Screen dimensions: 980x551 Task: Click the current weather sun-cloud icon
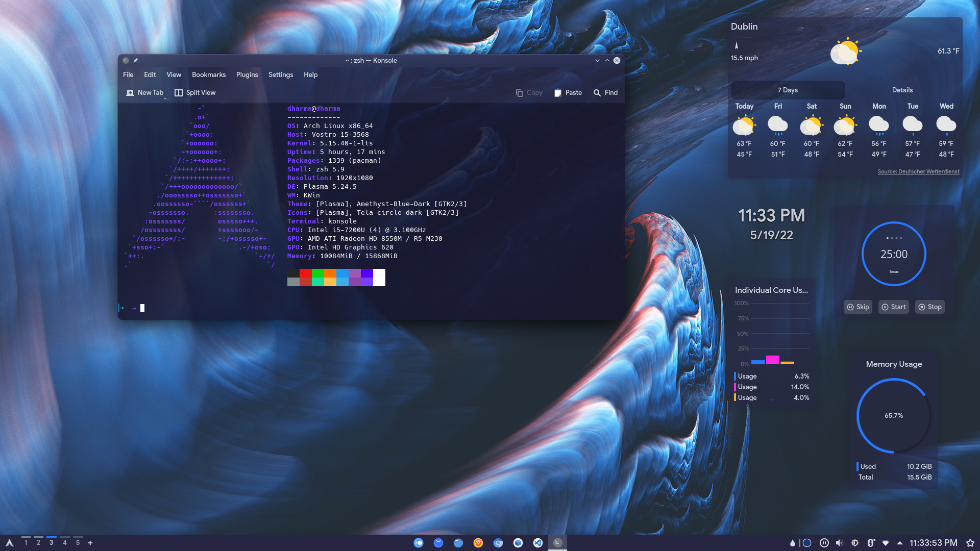point(846,51)
